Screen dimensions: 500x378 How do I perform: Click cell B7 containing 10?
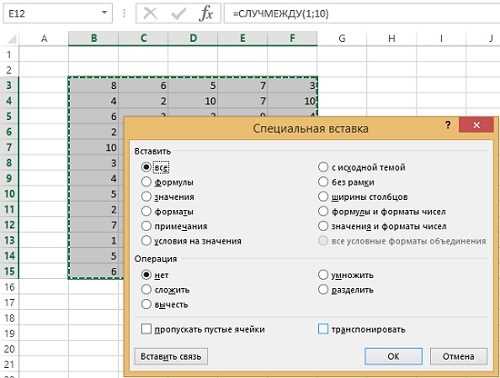(94, 147)
